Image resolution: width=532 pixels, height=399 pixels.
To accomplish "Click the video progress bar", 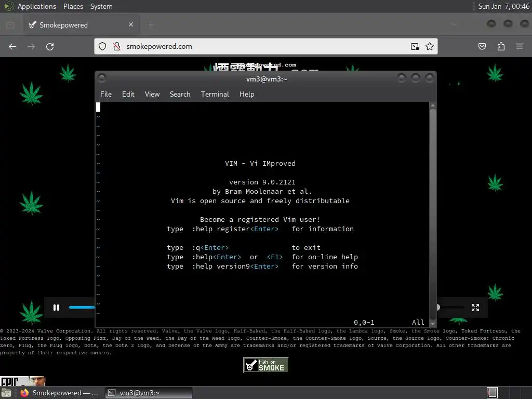I will pyautogui.click(x=82, y=308).
